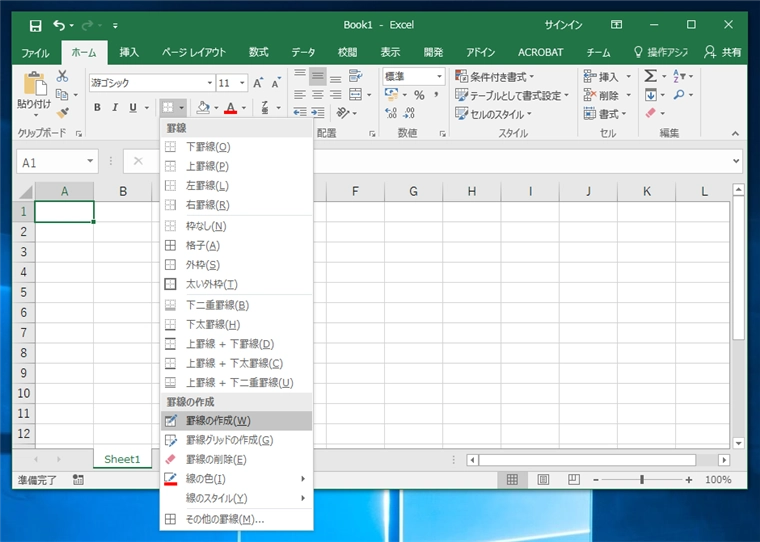Apply the red font color A
Image resolution: width=760 pixels, height=542 pixels.
(231, 108)
